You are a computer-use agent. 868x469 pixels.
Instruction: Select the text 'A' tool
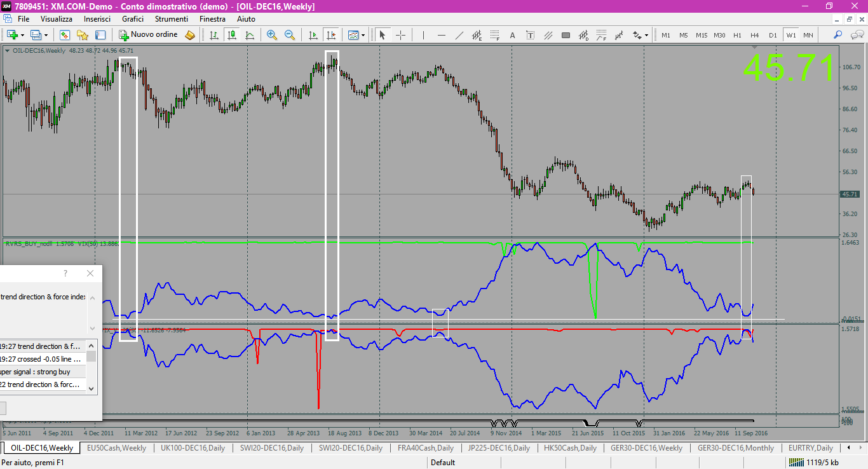coord(513,35)
